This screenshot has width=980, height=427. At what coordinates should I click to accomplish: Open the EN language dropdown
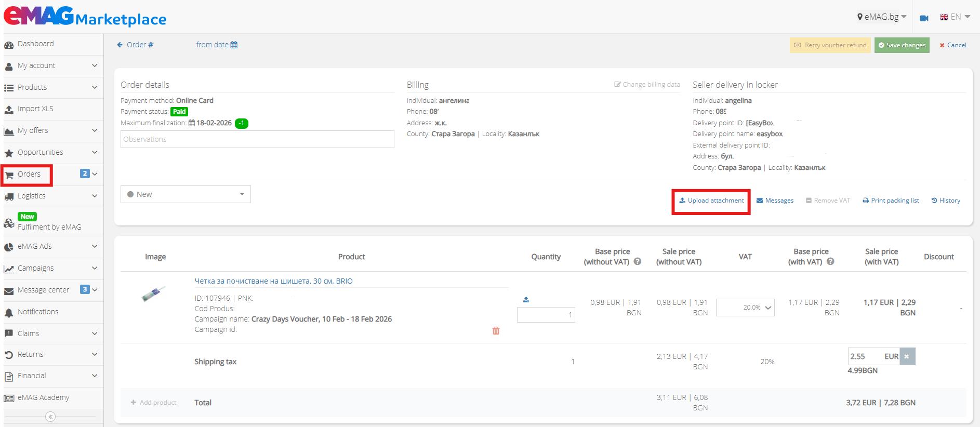coord(955,17)
